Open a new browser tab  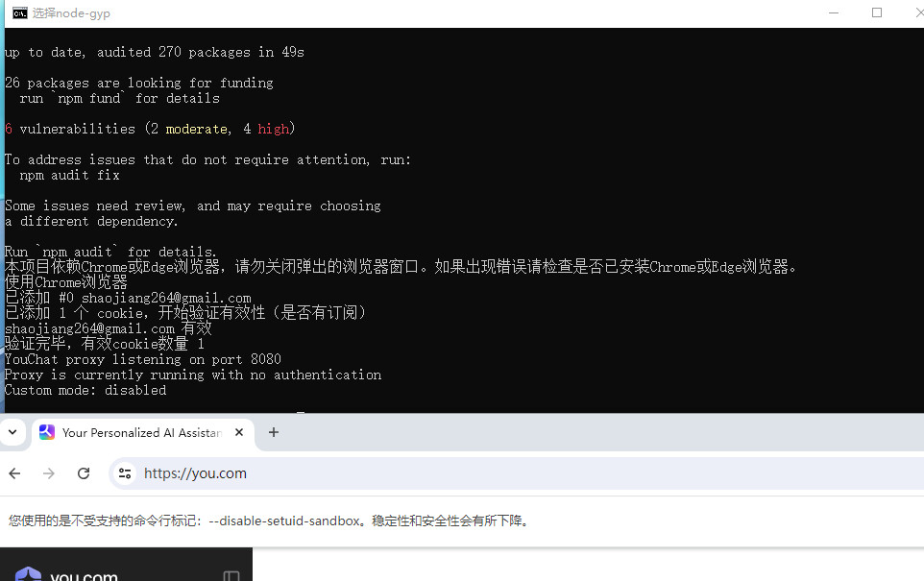(274, 432)
